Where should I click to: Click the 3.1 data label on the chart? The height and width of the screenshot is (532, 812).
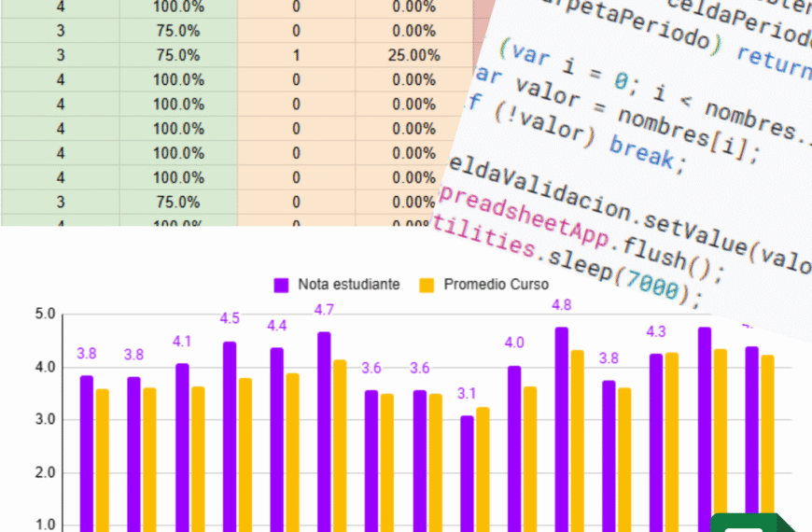coord(466,394)
